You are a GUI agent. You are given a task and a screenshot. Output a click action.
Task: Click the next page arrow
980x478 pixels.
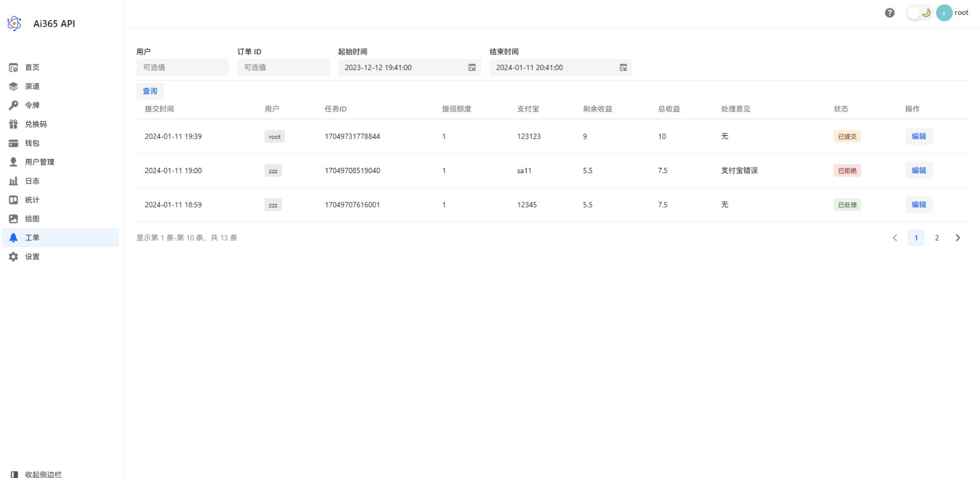957,238
